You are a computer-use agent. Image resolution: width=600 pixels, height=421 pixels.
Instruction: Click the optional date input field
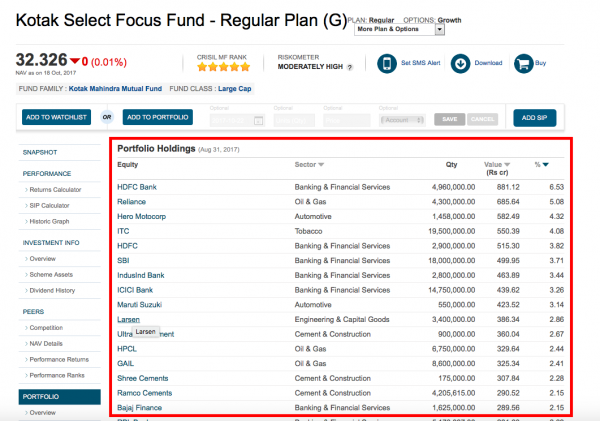tap(236, 120)
